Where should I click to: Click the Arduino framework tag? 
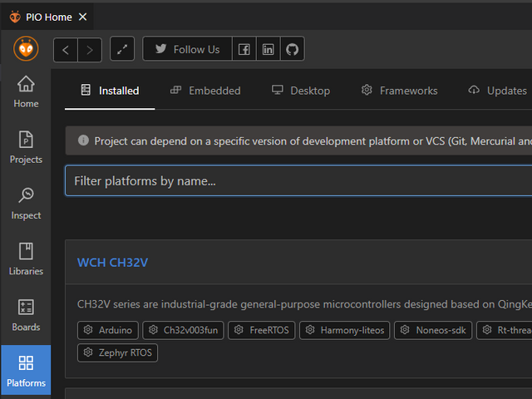click(108, 330)
